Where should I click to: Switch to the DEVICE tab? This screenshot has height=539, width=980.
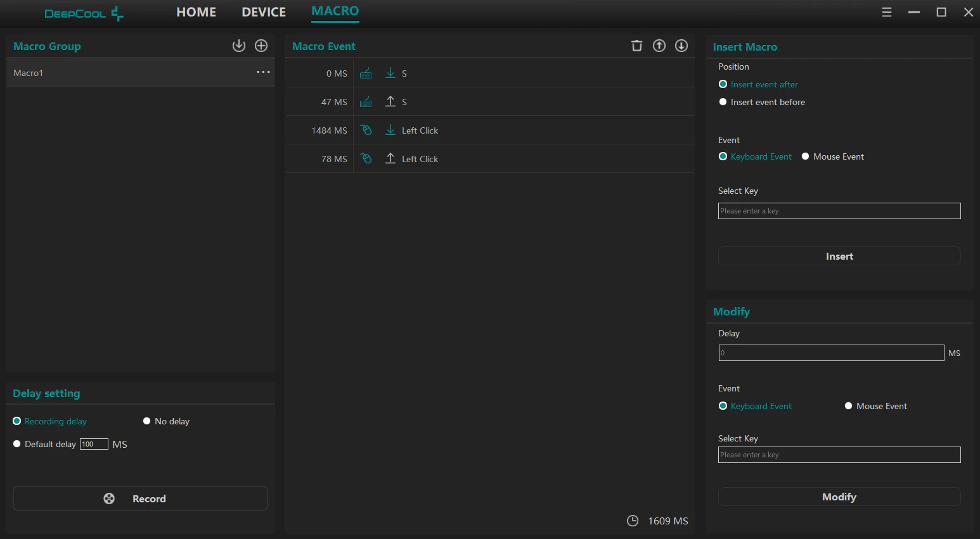coord(264,12)
